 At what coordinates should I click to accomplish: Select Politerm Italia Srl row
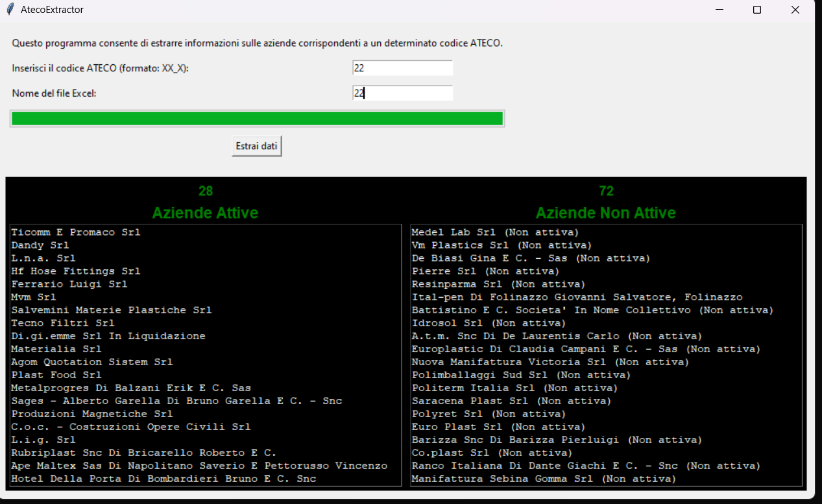(x=606, y=388)
